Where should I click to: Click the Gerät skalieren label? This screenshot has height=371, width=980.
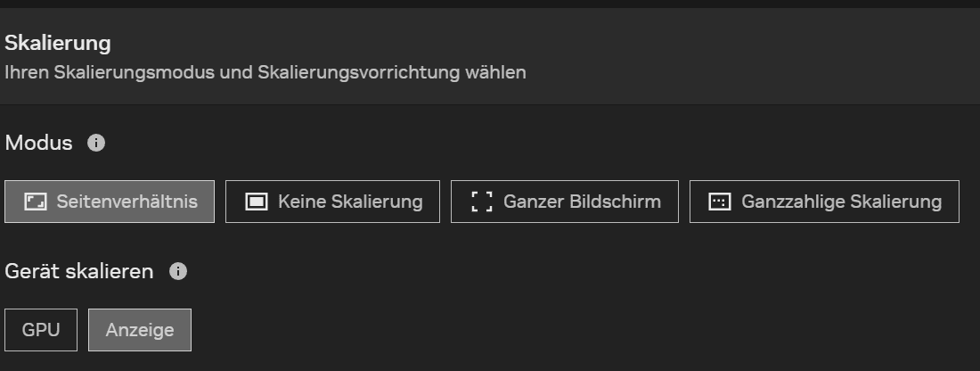click(79, 271)
